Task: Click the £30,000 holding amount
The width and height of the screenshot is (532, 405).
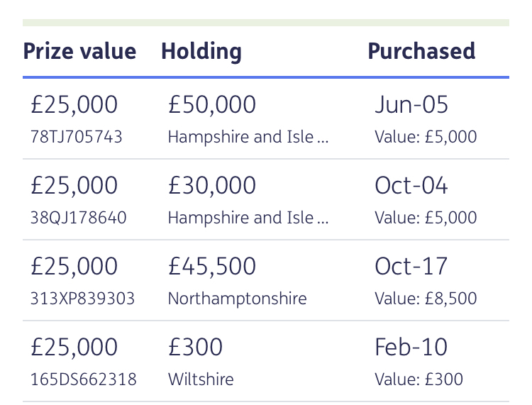Action: click(x=212, y=185)
